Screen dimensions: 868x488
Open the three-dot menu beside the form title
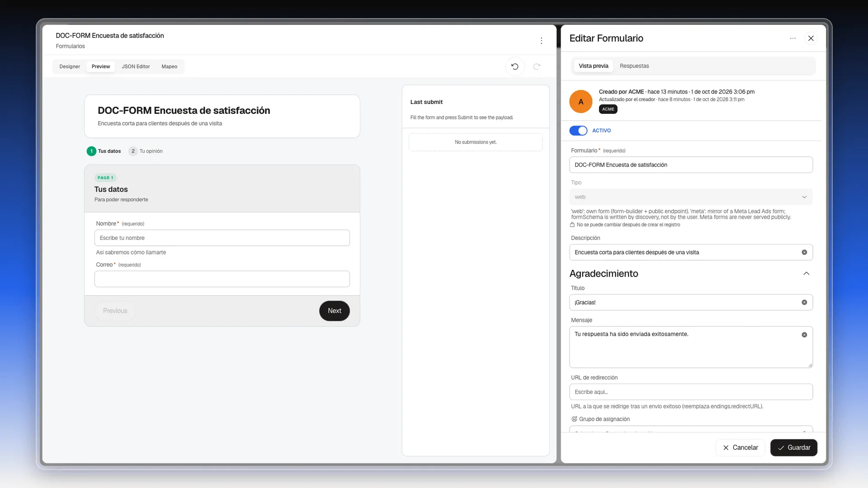[541, 41]
